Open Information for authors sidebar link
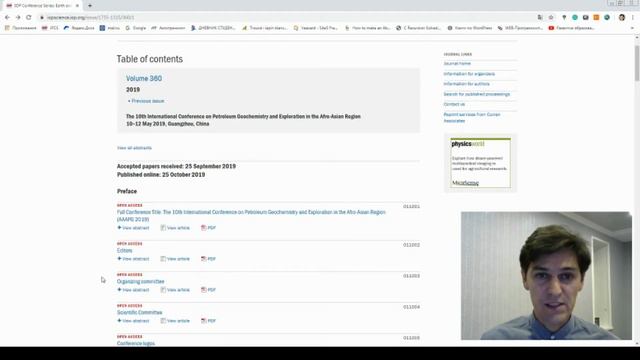This screenshot has height=360, width=640. click(467, 84)
